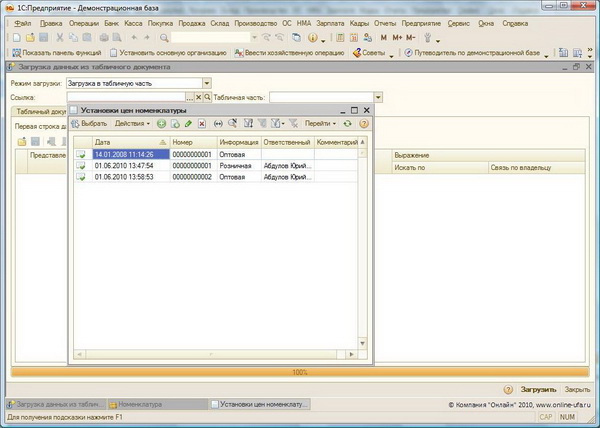Image resolution: width=600 pixels, height=428 pixels.
Task: Click the Cut scissors icon
Action: (60, 37)
